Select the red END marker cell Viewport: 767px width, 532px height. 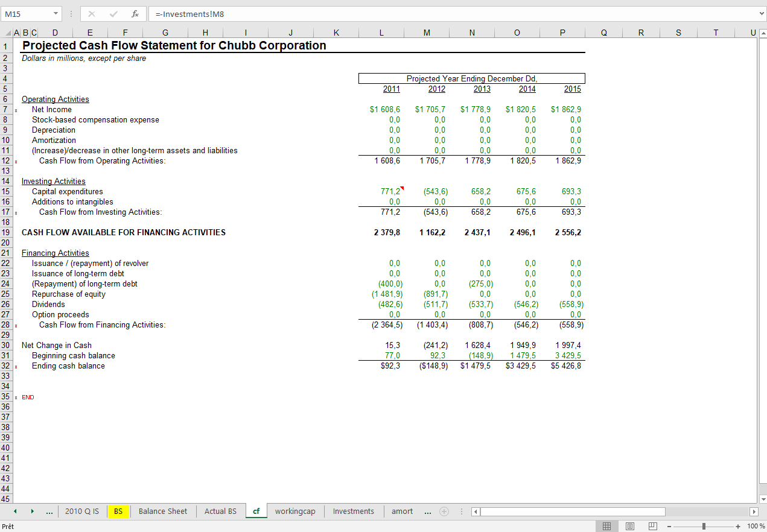point(28,397)
